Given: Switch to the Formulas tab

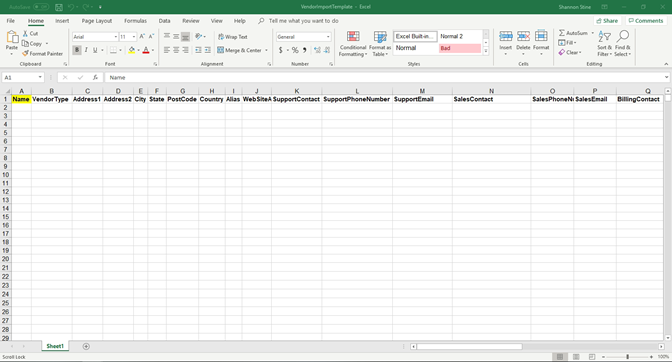Looking at the screenshot, I should click(135, 21).
